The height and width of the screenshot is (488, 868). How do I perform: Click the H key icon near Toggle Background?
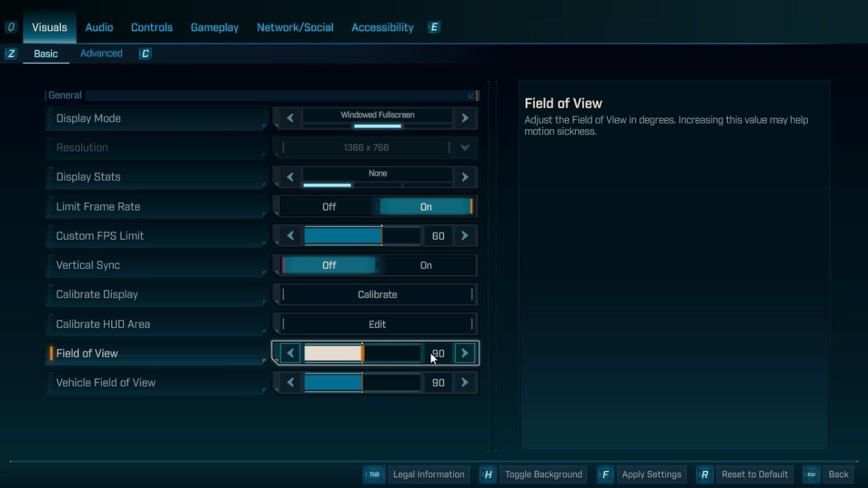point(488,474)
